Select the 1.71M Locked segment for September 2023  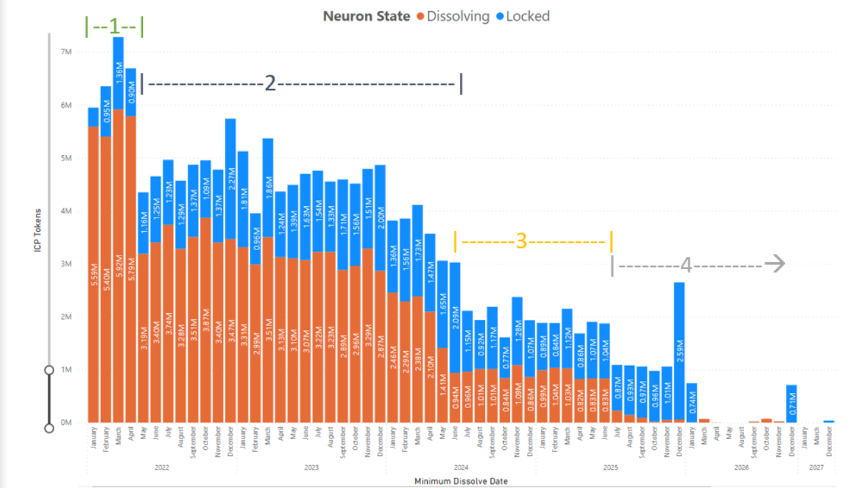(342, 225)
